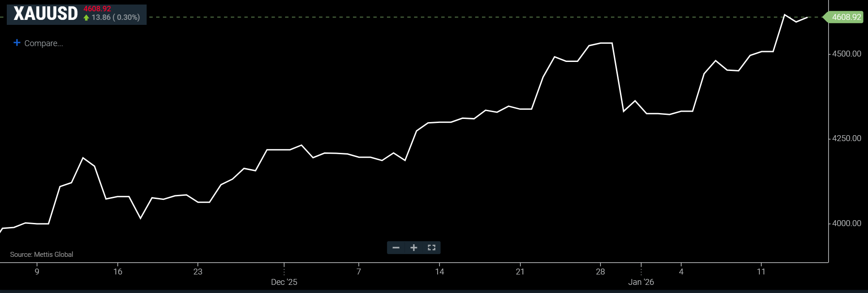
Task: Click the blue plus icon beside Compare
Action: [17, 43]
